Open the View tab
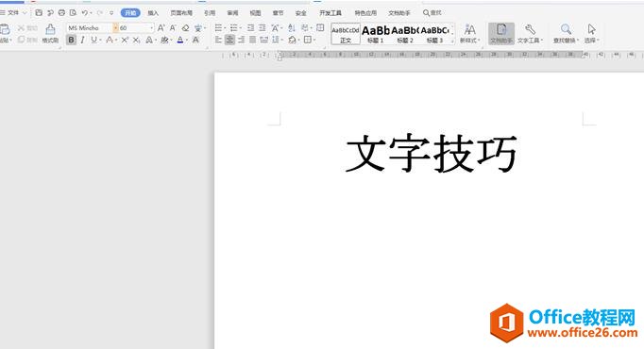644x349 pixels. coord(255,12)
